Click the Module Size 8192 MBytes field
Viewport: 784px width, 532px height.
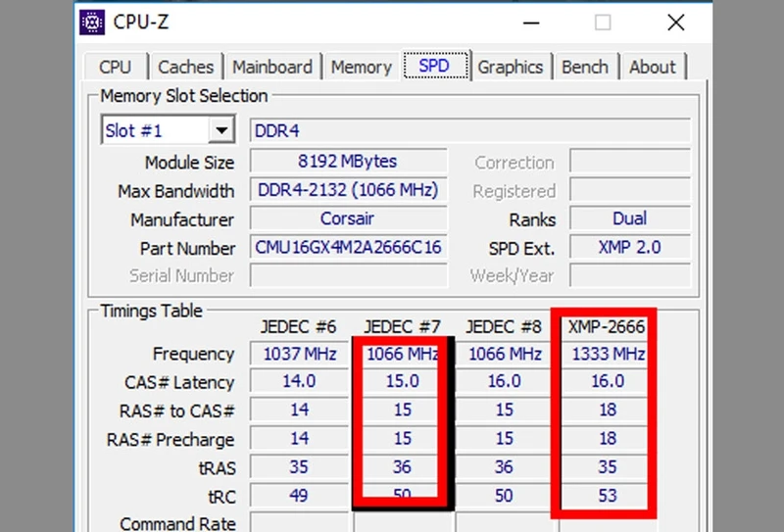coord(349,161)
